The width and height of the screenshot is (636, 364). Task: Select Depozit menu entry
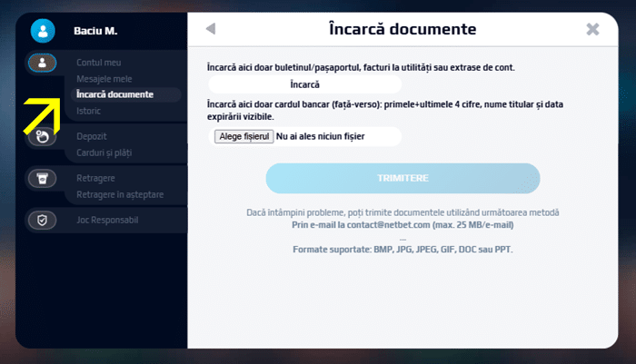[x=92, y=136]
